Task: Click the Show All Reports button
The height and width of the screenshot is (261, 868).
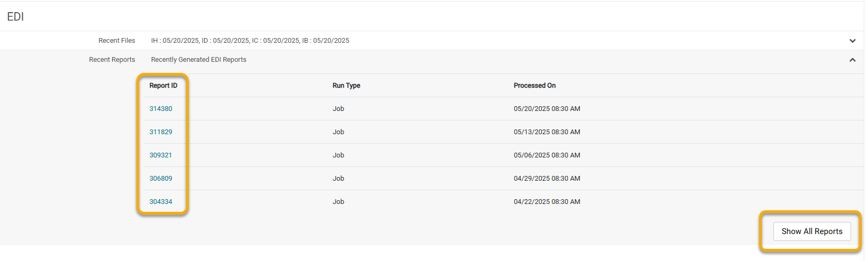Action: point(812,231)
